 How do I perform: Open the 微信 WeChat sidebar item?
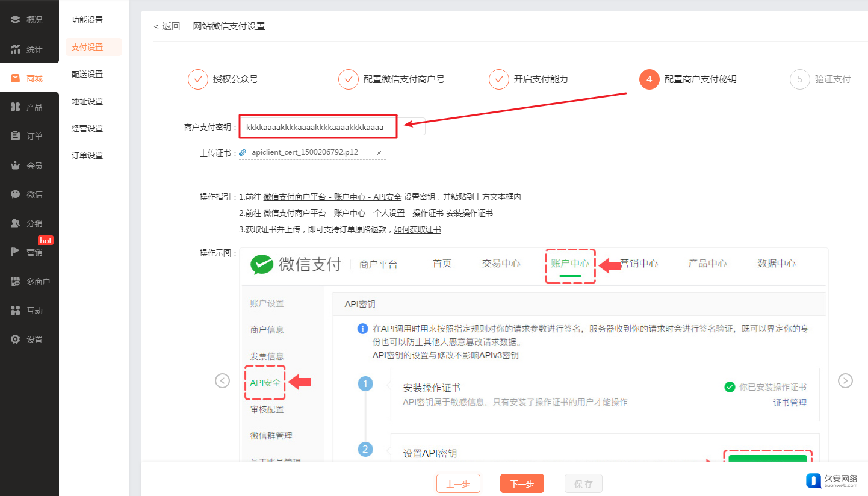point(29,194)
